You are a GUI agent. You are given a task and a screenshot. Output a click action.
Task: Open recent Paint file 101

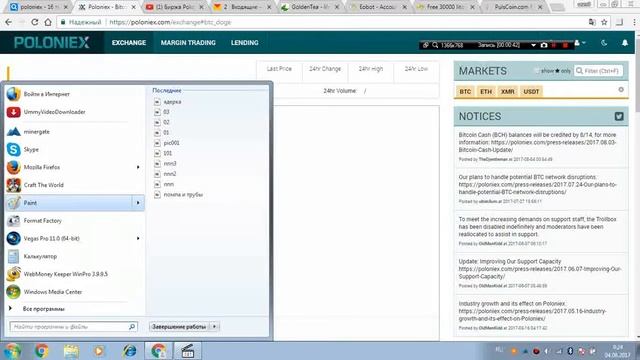click(168, 153)
